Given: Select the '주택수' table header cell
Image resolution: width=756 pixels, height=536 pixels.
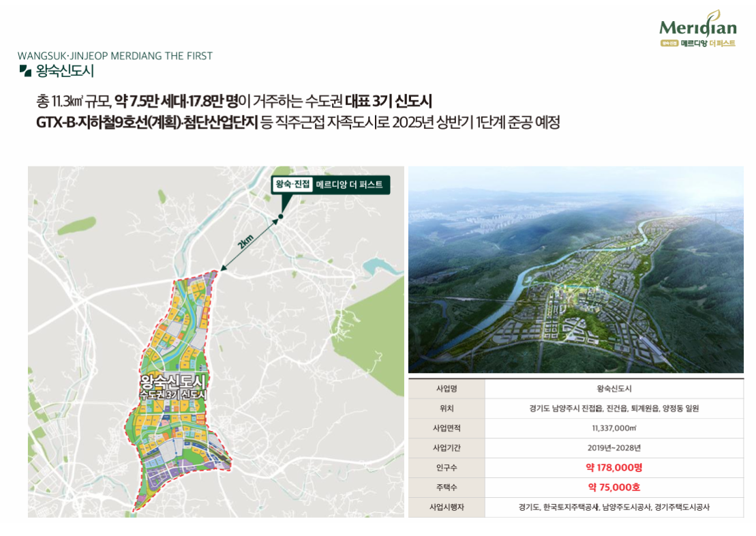Looking at the screenshot, I should tap(447, 488).
